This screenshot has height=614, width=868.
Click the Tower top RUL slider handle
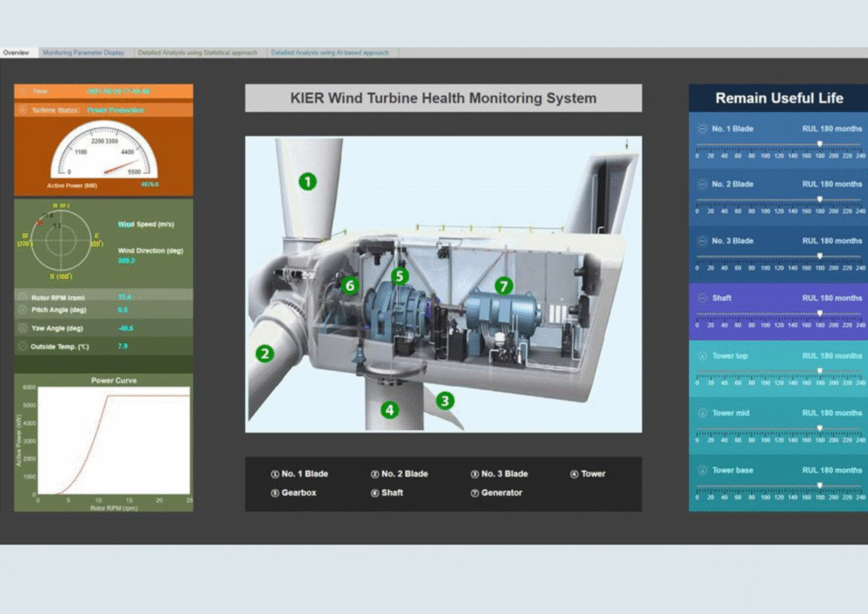820,371
